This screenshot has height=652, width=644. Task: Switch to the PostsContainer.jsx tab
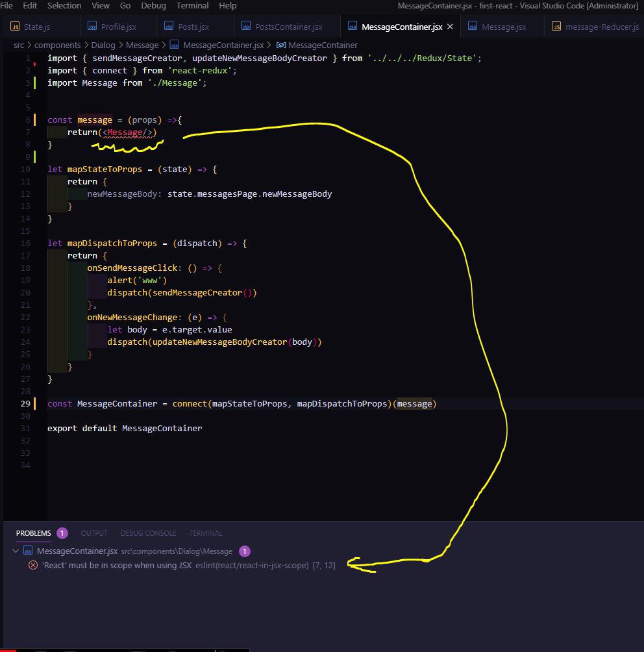288,27
